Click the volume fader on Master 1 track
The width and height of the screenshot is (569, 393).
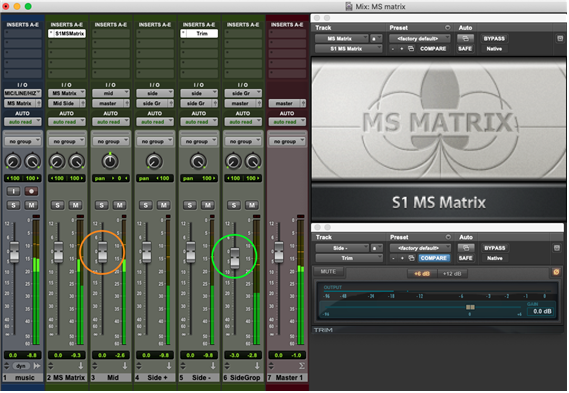pos(279,252)
